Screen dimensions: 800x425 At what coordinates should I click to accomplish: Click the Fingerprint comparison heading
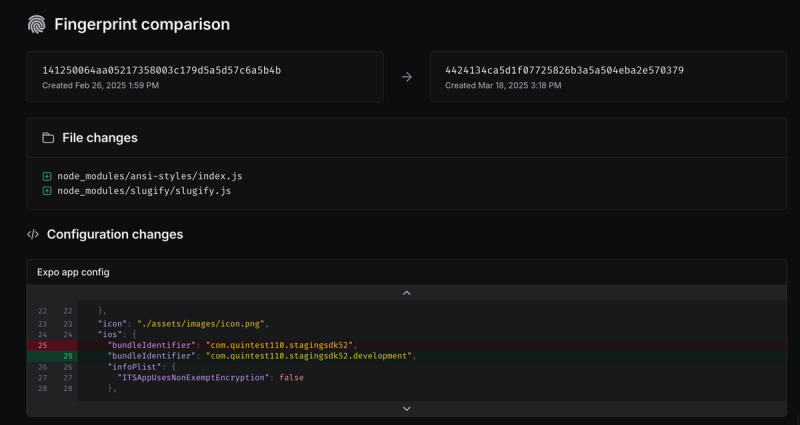pyautogui.click(x=142, y=24)
